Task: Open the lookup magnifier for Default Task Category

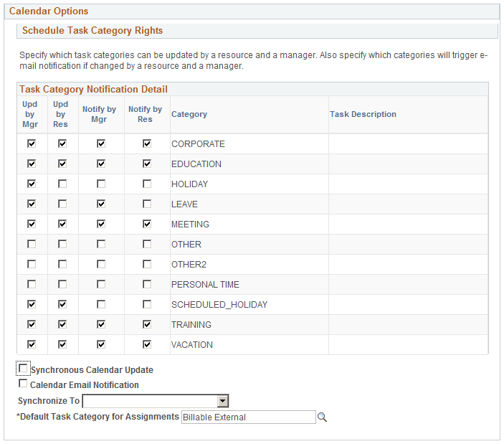Action: tap(322, 417)
